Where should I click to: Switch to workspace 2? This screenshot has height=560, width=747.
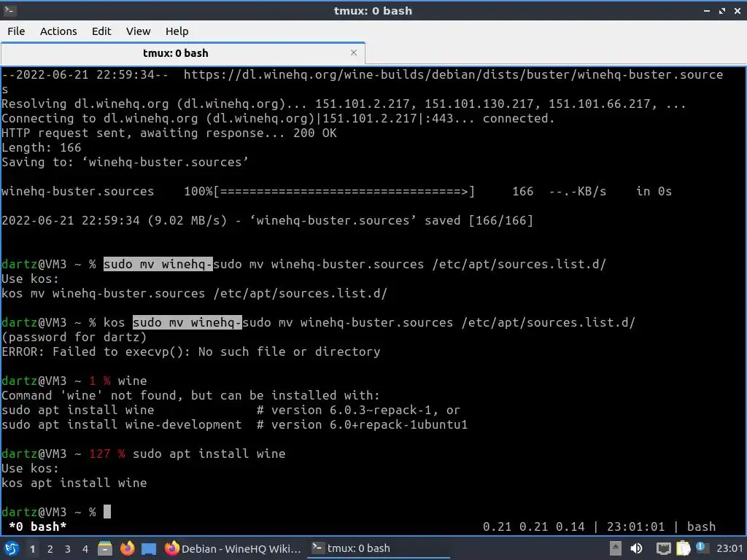[x=50, y=549]
